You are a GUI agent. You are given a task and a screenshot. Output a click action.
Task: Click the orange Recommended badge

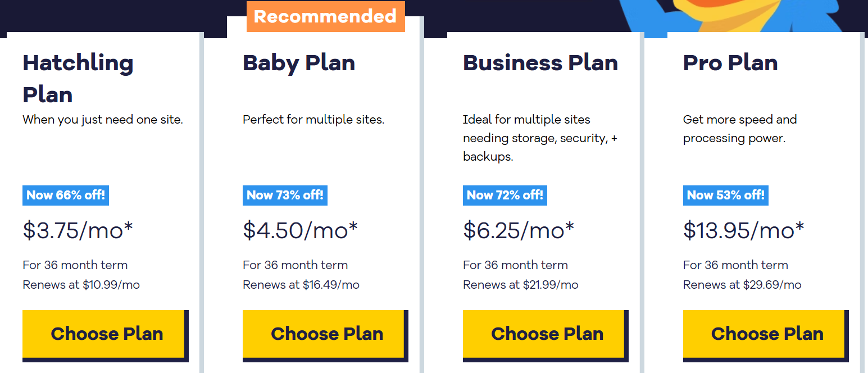tap(326, 16)
